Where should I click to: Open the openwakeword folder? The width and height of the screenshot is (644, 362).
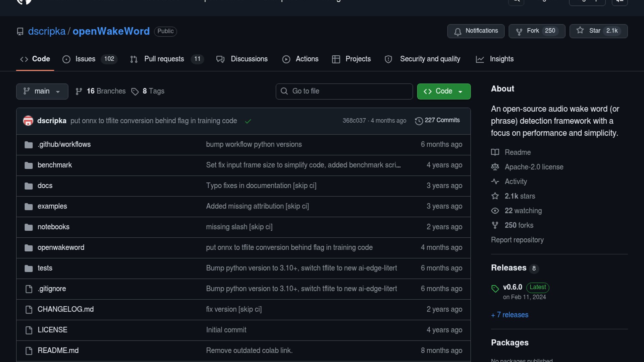(x=61, y=247)
